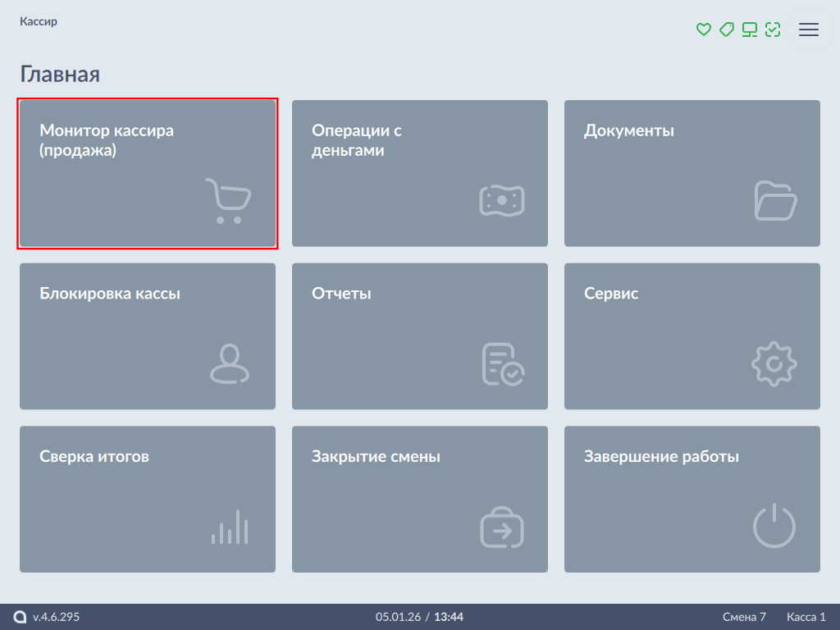This screenshot has width=840, height=630.
Task: Click the power icon in Завершение работы
Action: tap(774, 527)
